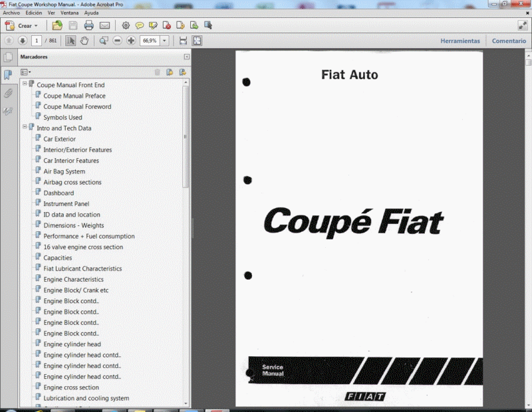Click the page icon with orange arrow
532x412 pixels.
(x=180, y=25)
